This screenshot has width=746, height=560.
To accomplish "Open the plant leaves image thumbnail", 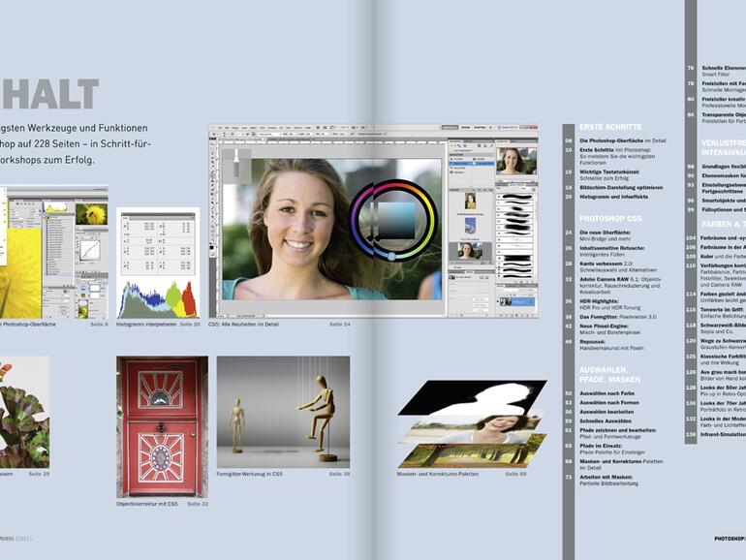I will (24, 412).
